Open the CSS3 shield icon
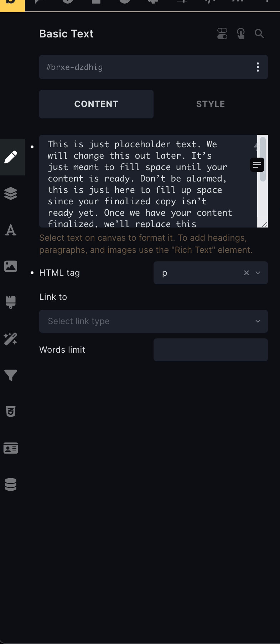This screenshot has width=280, height=644. tap(11, 412)
